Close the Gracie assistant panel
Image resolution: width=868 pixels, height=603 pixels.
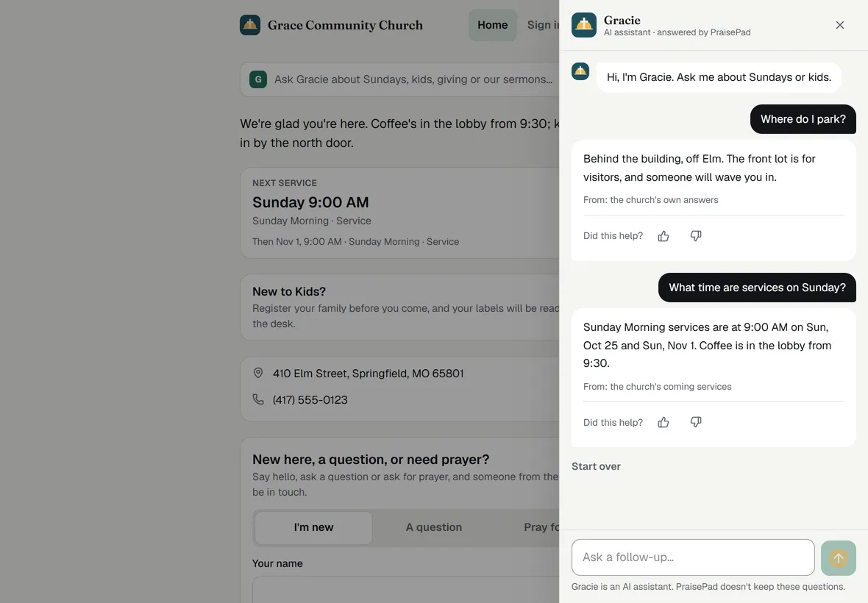pyautogui.click(x=840, y=25)
